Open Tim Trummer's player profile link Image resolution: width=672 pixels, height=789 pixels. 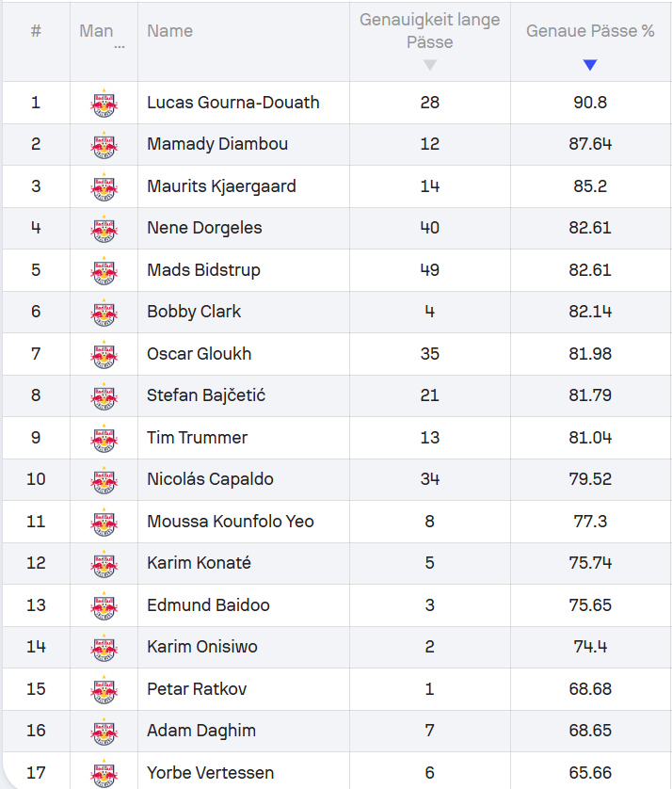click(x=197, y=438)
